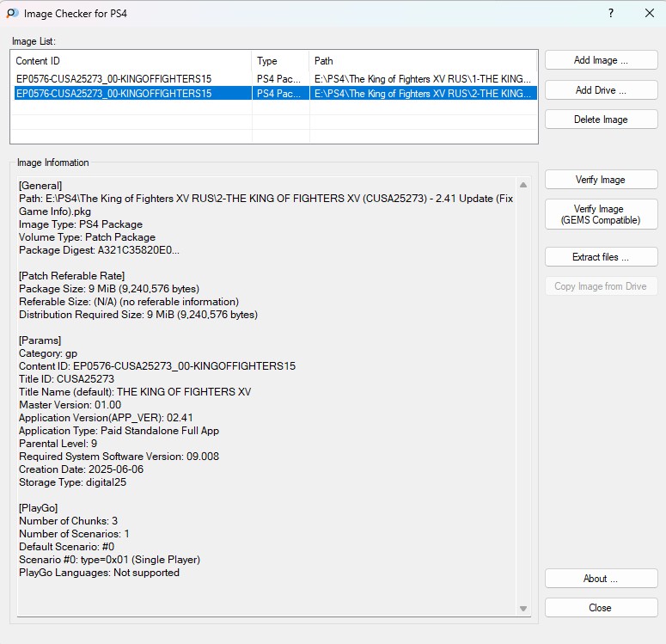Click the [PlayGo] section heading
The width and height of the screenshot is (666, 644).
pos(38,508)
